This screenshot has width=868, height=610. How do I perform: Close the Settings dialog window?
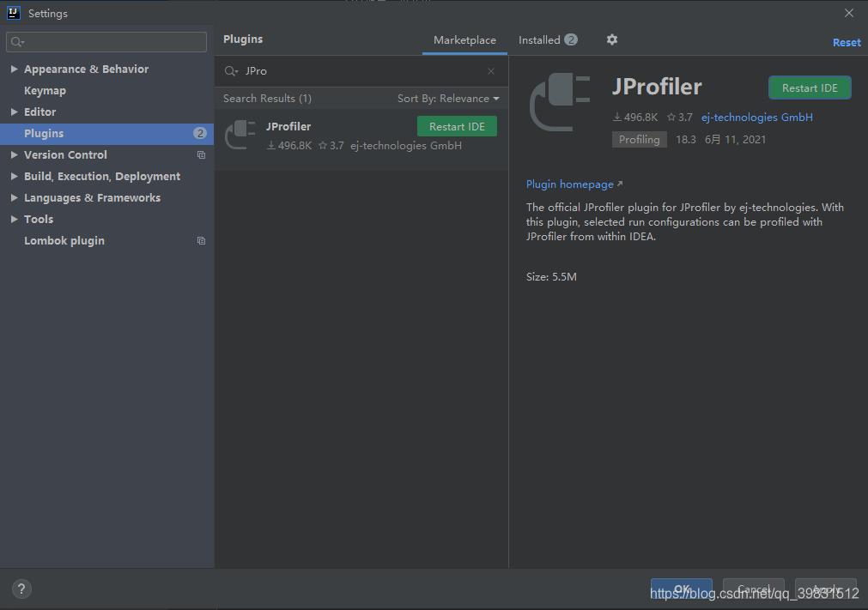[x=848, y=13]
